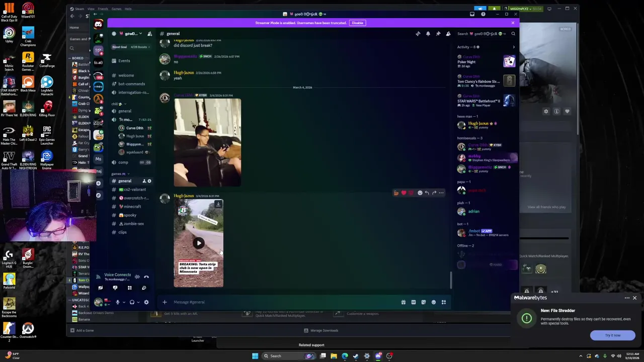Open Discord help icon
644x362 pixels.
[x=483, y=14]
